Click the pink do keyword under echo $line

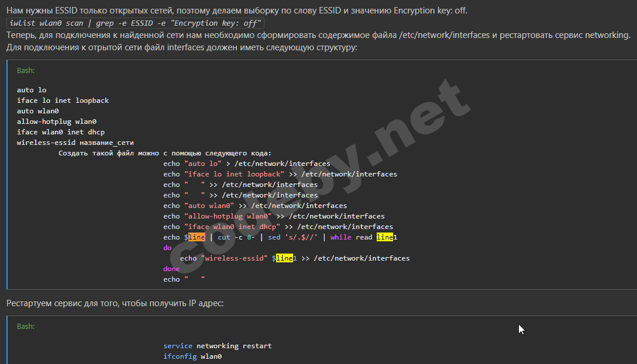pyautogui.click(x=167, y=248)
